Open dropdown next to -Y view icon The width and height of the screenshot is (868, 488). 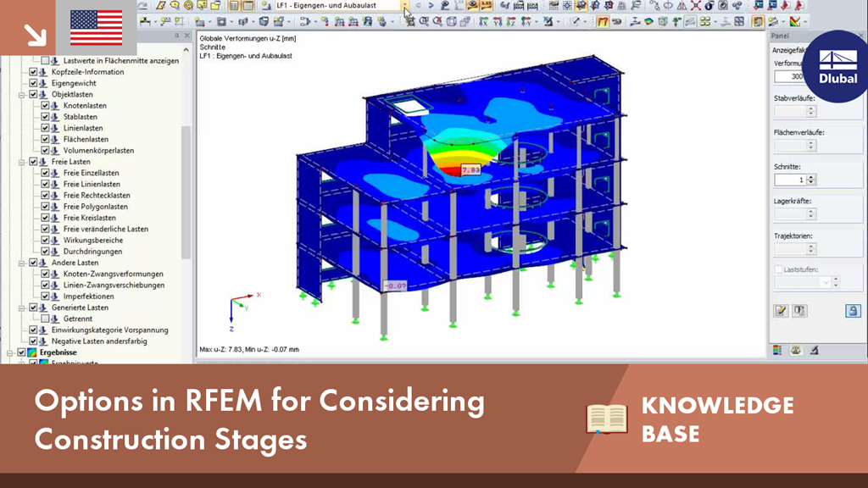(x=537, y=22)
